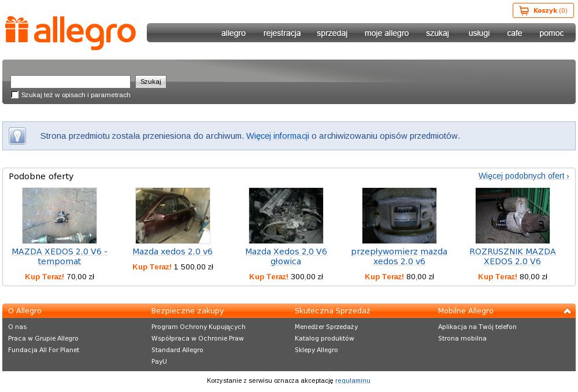The image size is (578, 392).
Task: Enable 'Szukaj też w opisach i parametrach' checkbox
Action: (15, 95)
